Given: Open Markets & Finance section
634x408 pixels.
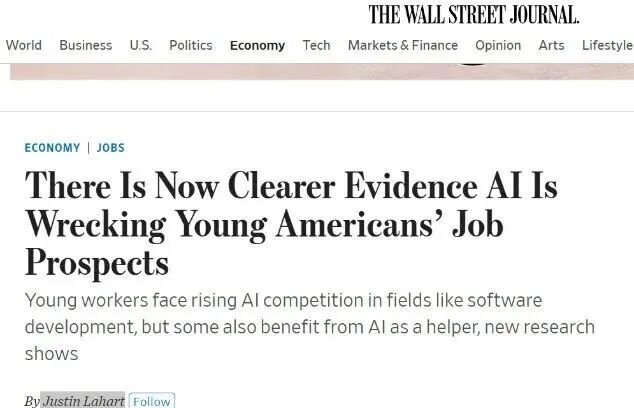Looking at the screenshot, I should (x=402, y=45).
